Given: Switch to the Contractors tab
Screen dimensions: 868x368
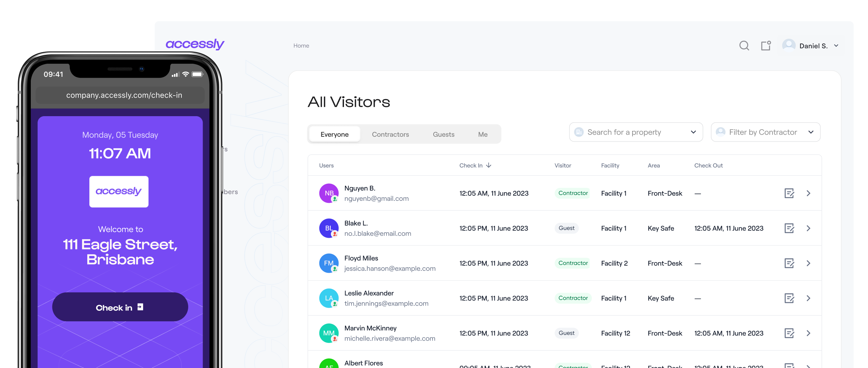Looking at the screenshot, I should point(390,134).
